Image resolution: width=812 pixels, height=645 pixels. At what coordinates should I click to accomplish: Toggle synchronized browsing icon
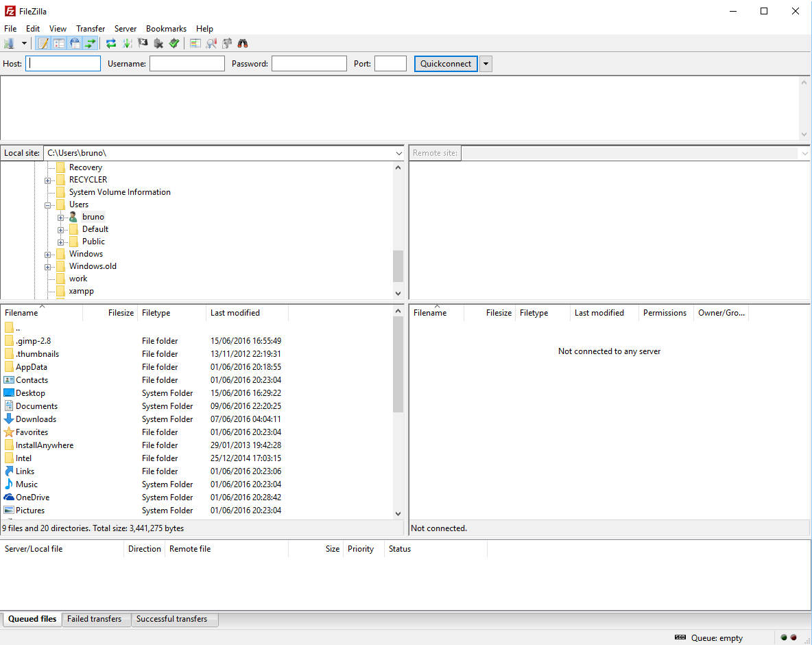coord(227,43)
